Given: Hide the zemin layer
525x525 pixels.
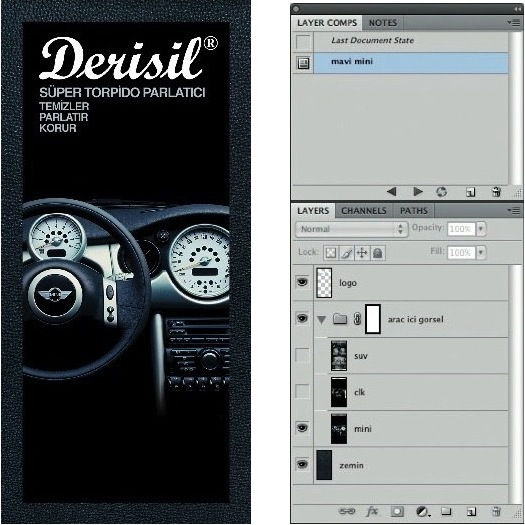Looking at the screenshot, I should (302, 464).
